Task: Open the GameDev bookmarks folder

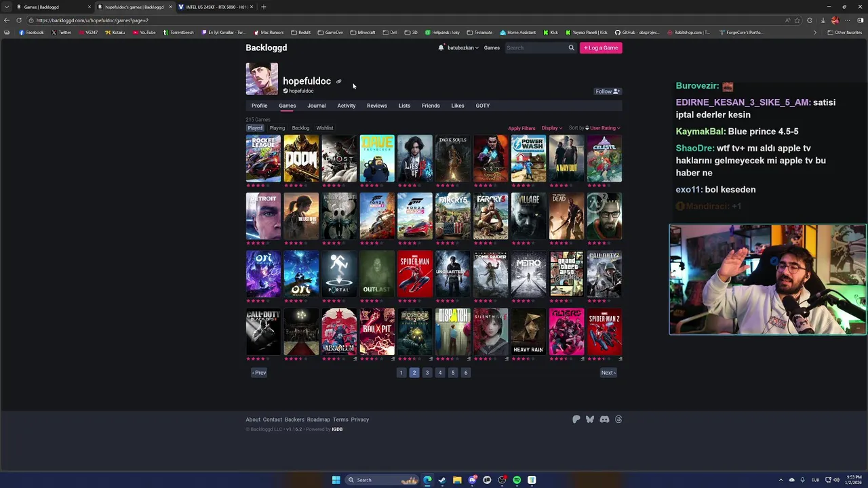Action: click(330, 32)
